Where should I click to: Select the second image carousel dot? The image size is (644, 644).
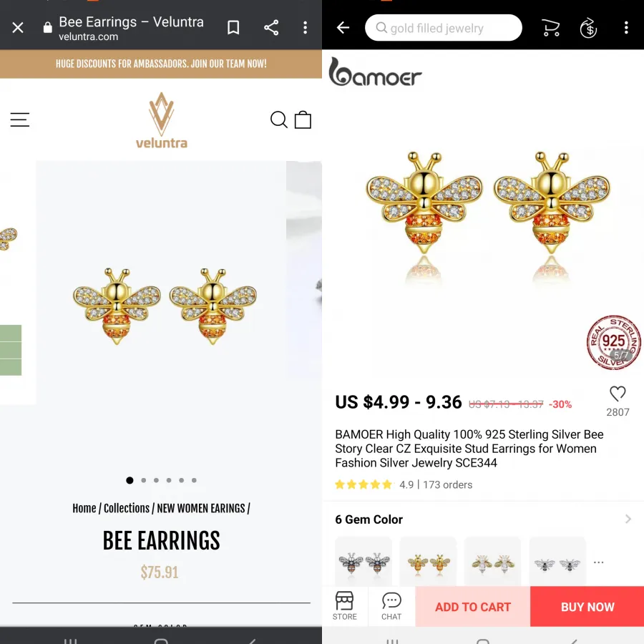click(x=143, y=480)
